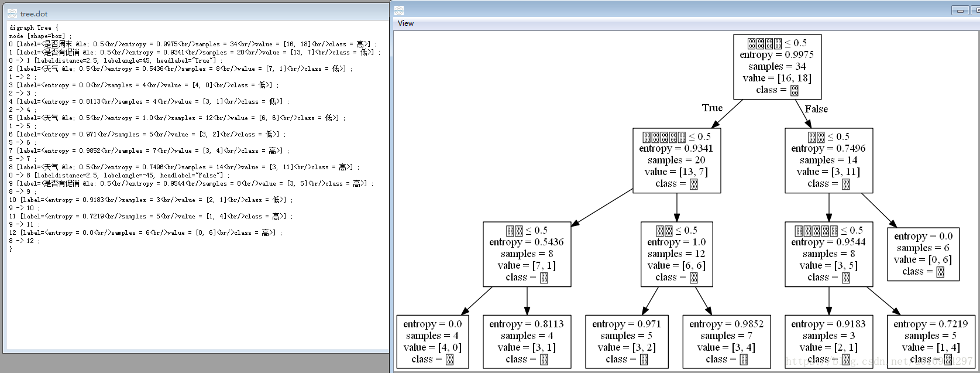Screen dimensions: 980x373
Task: Open the View menu in graph viewer
Action: click(405, 23)
